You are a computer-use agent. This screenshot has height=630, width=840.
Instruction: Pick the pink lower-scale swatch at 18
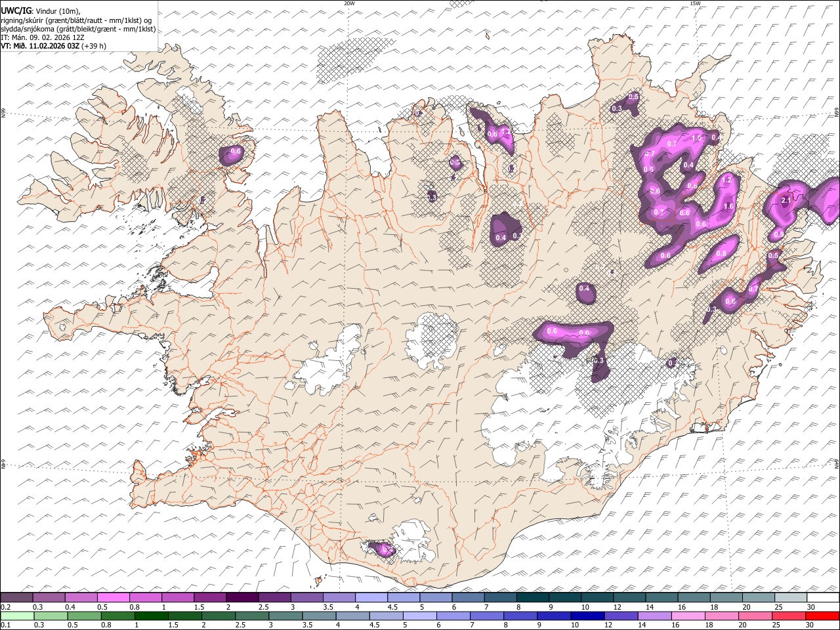tap(722, 616)
